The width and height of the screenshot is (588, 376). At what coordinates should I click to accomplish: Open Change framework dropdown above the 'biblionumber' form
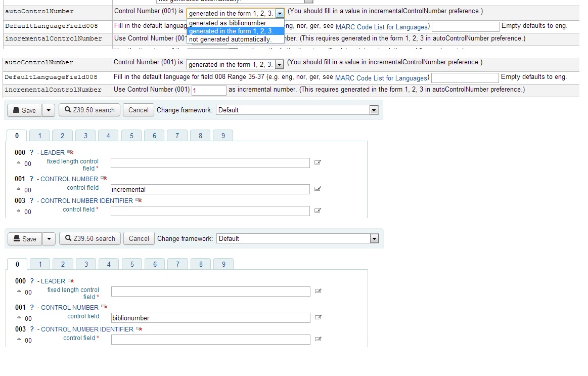tap(297, 238)
